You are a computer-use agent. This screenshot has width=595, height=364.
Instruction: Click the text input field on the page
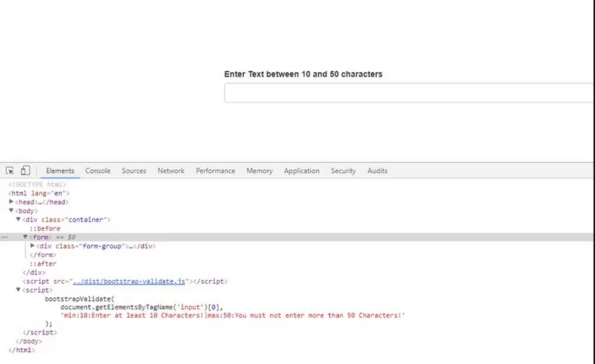point(408,93)
